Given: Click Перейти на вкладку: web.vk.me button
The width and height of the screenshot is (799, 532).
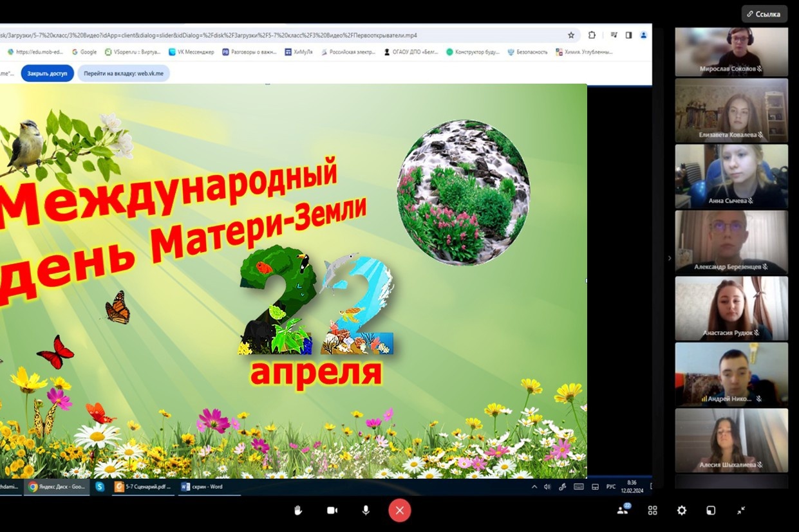Looking at the screenshot, I should pos(124,73).
